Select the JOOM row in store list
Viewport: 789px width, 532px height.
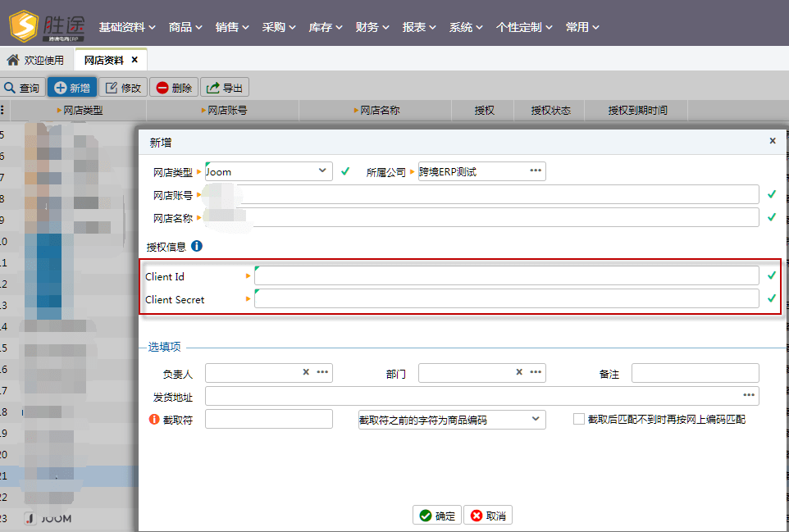(69, 518)
